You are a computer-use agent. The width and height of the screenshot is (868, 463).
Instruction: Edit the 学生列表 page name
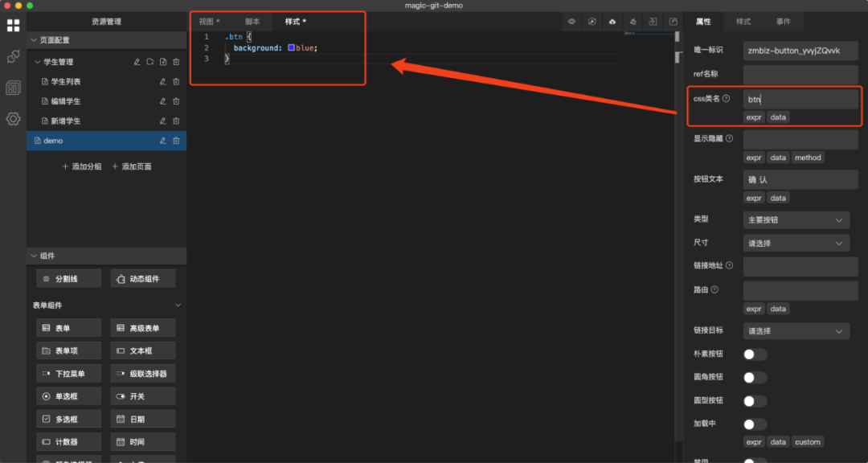point(162,82)
